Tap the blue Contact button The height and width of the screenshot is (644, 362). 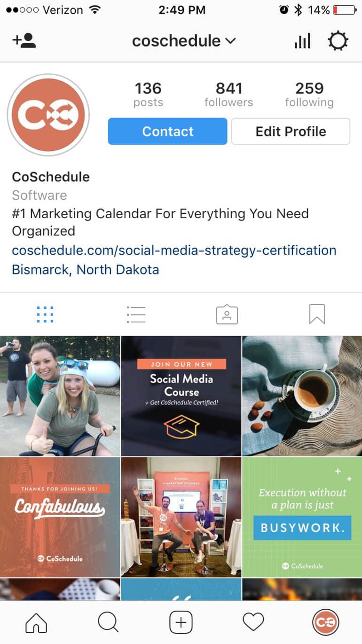point(168,131)
